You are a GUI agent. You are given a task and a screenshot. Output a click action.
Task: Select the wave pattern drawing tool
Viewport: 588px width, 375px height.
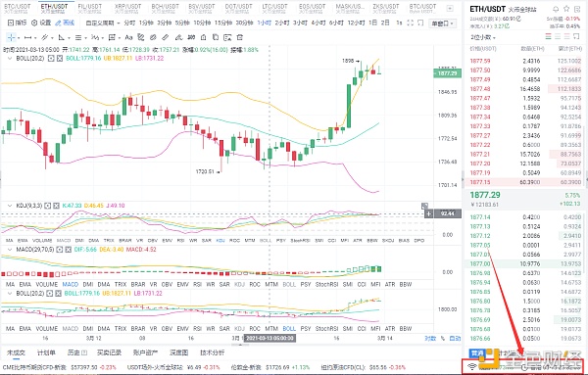click(x=95, y=37)
